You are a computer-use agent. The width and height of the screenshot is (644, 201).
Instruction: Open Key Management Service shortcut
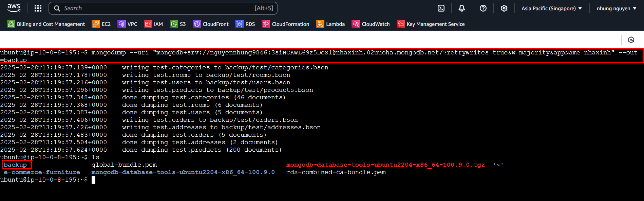(431, 24)
